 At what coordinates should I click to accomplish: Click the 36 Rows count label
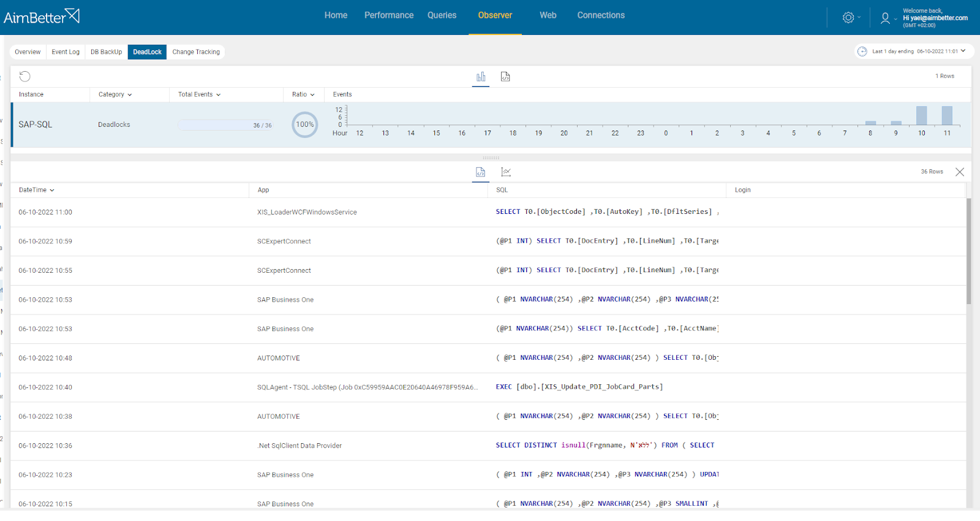pos(932,172)
